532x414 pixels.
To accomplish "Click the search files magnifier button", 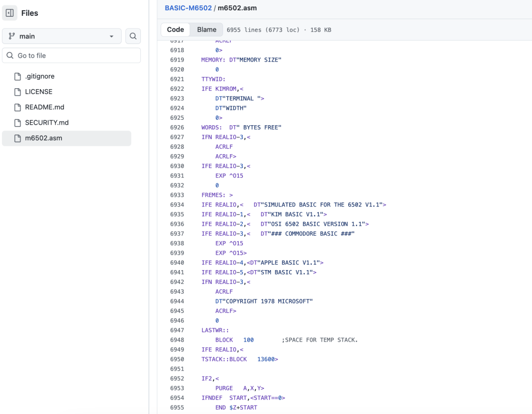I will tap(133, 36).
